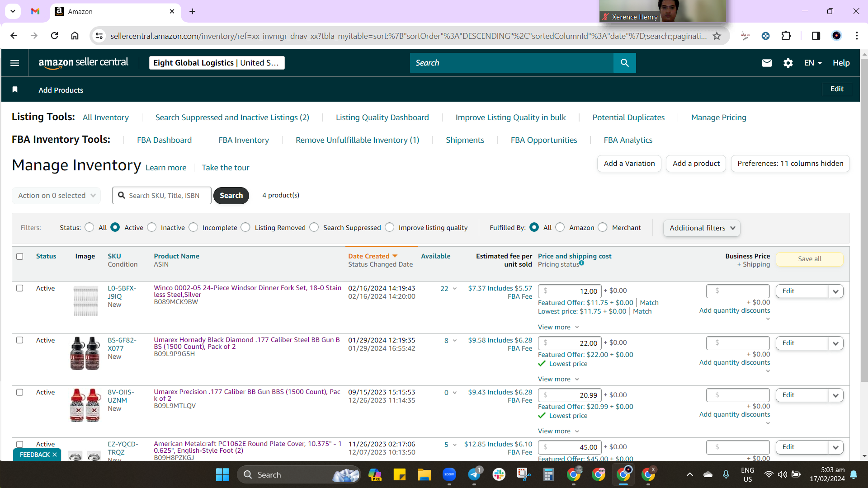Open the settings gear icon

(788, 63)
